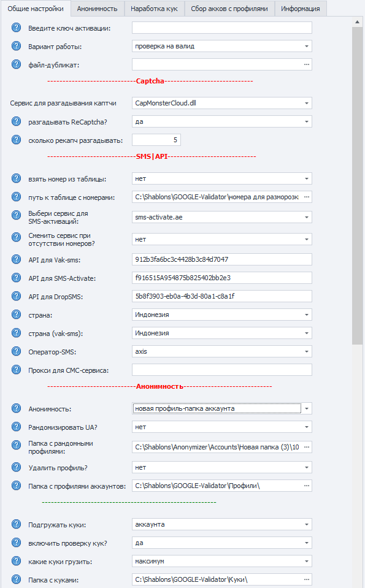This screenshot has width=365, height=588.
Task: Click help icon beside разгадывать ReCaptcha
Action: tap(16, 121)
